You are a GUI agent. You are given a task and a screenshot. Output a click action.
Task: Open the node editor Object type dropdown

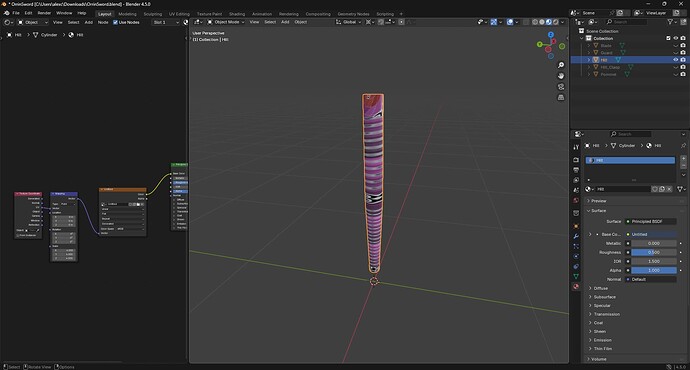(33, 22)
